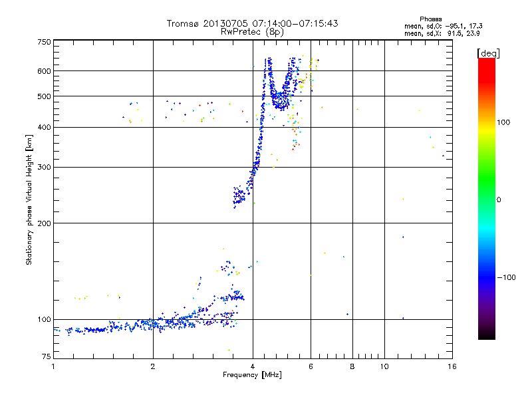Click the '[deg]' colorbar unit label
The height and width of the screenshot is (399, 532).
point(488,53)
